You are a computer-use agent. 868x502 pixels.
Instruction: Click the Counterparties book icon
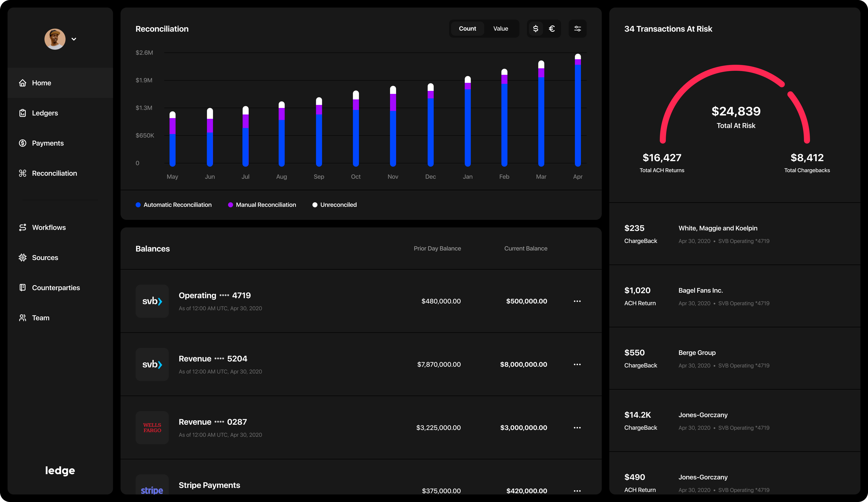[23, 287]
